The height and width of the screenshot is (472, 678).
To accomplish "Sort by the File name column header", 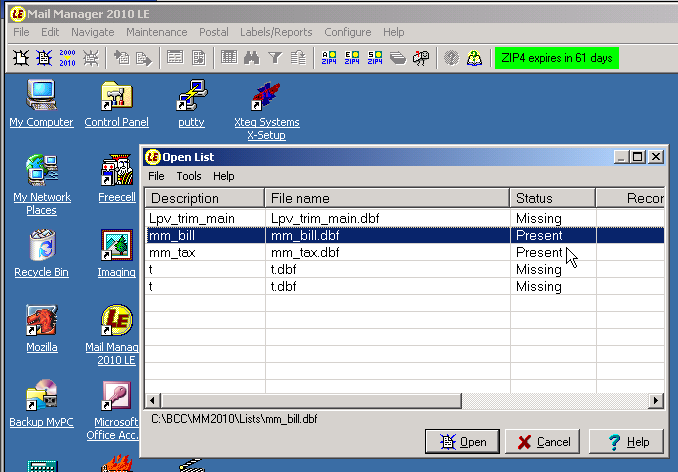I will pyautogui.click(x=387, y=198).
